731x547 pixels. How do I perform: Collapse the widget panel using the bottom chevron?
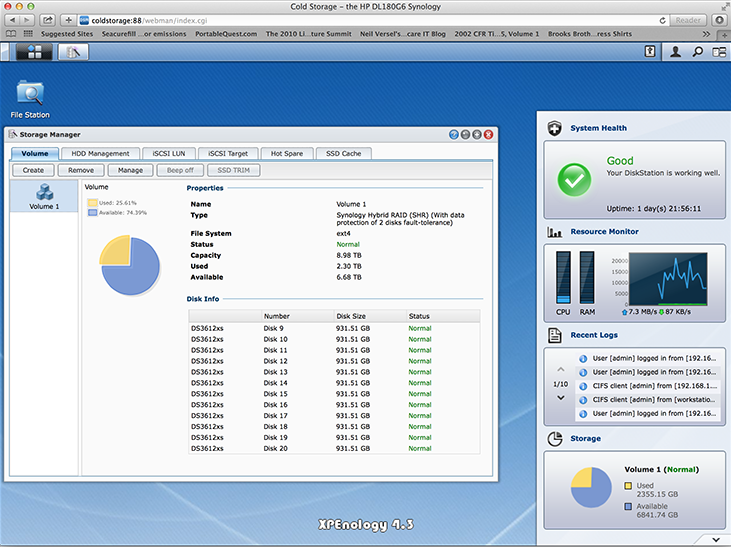point(717,540)
